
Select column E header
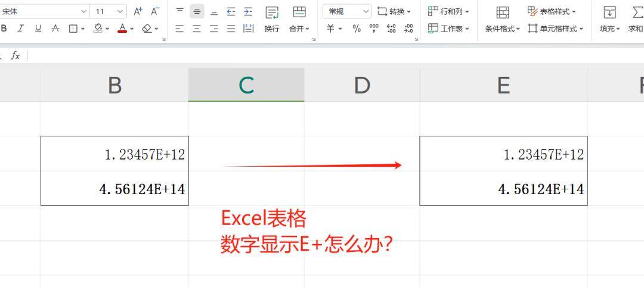pyautogui.click(x=503, y=85)
